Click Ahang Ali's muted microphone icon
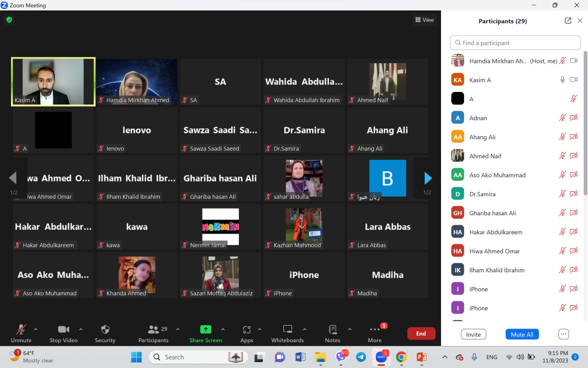The height and width of the screenshot is (368, 588). coord(562,137)
